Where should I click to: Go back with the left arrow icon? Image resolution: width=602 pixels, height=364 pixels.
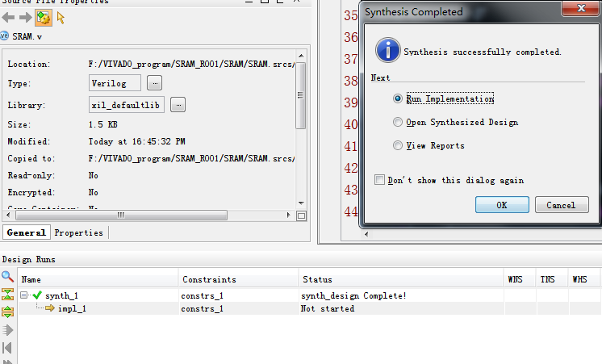8,18
